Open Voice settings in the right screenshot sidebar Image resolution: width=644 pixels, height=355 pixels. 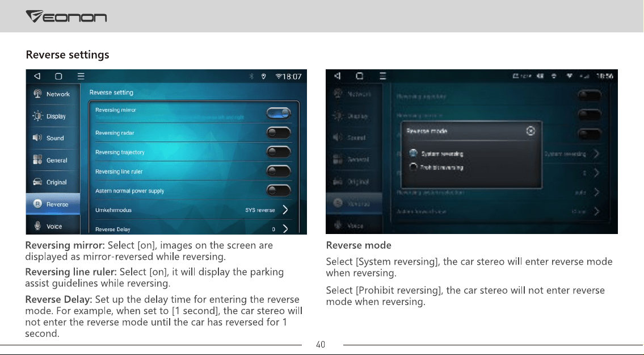353,225
